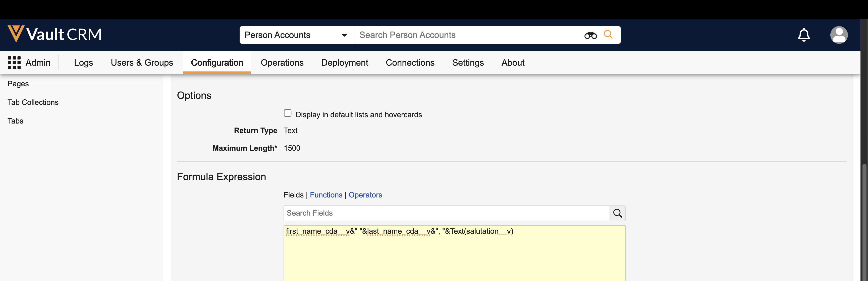The width and height of the screenshot is (868, 281).
Task: Click the orange search magnifier icon
Action: coord(608,34)
